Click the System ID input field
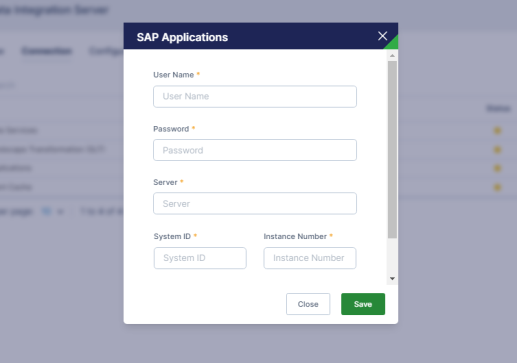The image size is (517, 363). (200, 258)
